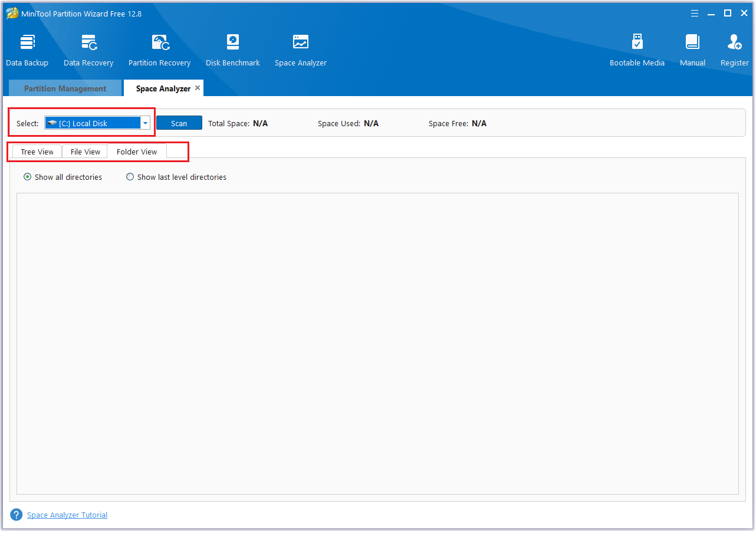Maximize the MiniTool window
The width and height of the screenshot is (756, 533).
[x=728, y=13]
